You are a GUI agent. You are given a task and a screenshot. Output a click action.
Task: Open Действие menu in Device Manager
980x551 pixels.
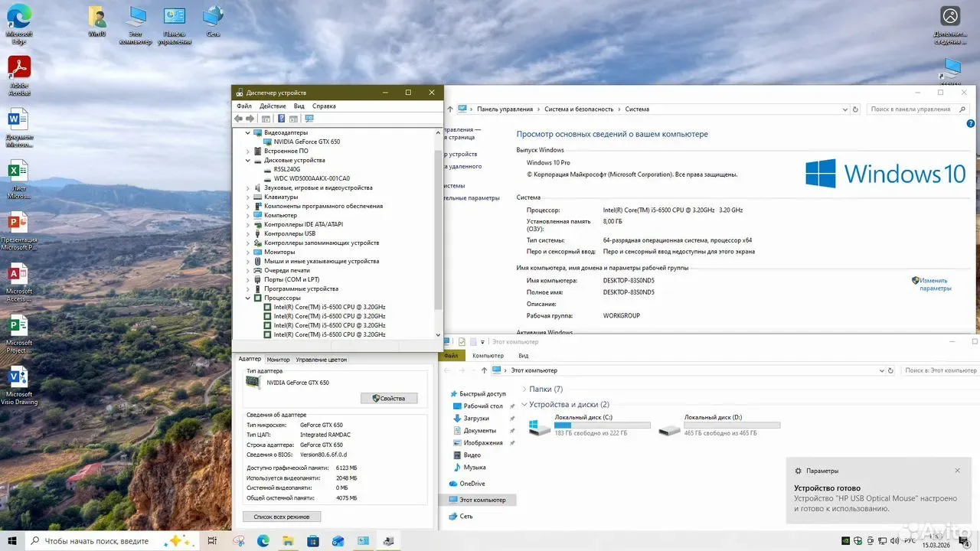(x=273, y=106)
